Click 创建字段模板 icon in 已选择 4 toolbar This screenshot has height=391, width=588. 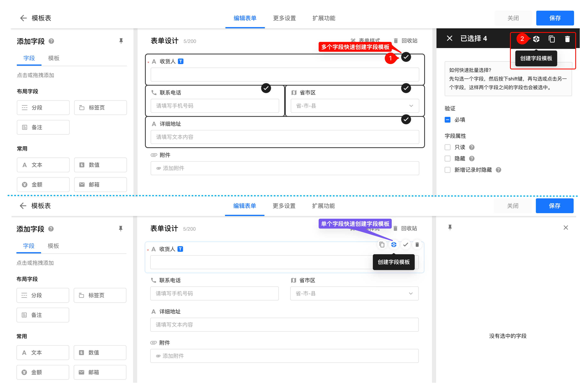coord(536,39)
